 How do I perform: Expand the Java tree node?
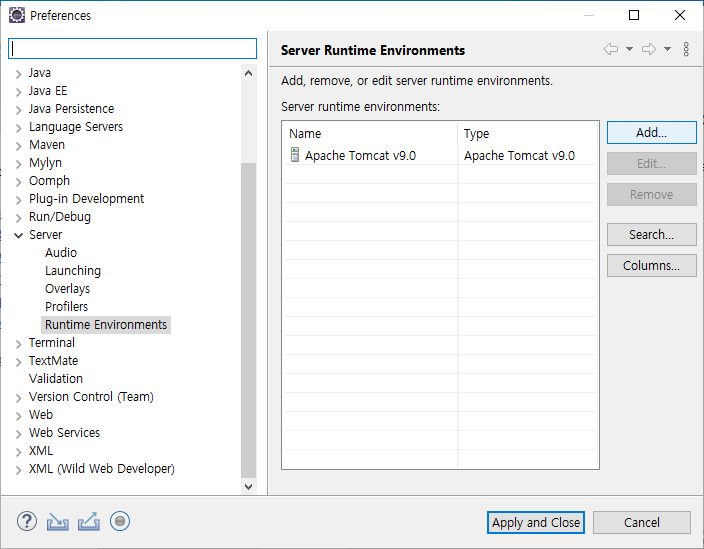pos(18,74)
